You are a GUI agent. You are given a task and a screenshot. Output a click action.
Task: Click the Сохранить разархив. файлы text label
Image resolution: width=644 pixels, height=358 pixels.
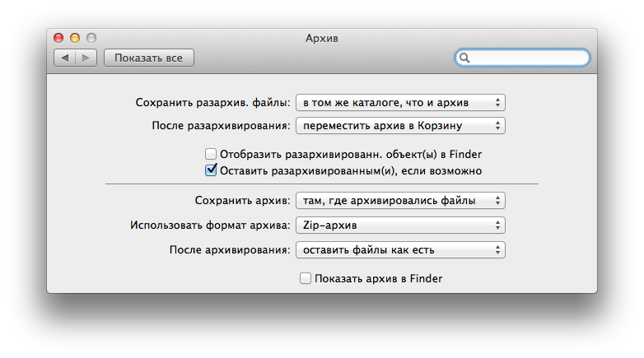(x=212, y=103)
